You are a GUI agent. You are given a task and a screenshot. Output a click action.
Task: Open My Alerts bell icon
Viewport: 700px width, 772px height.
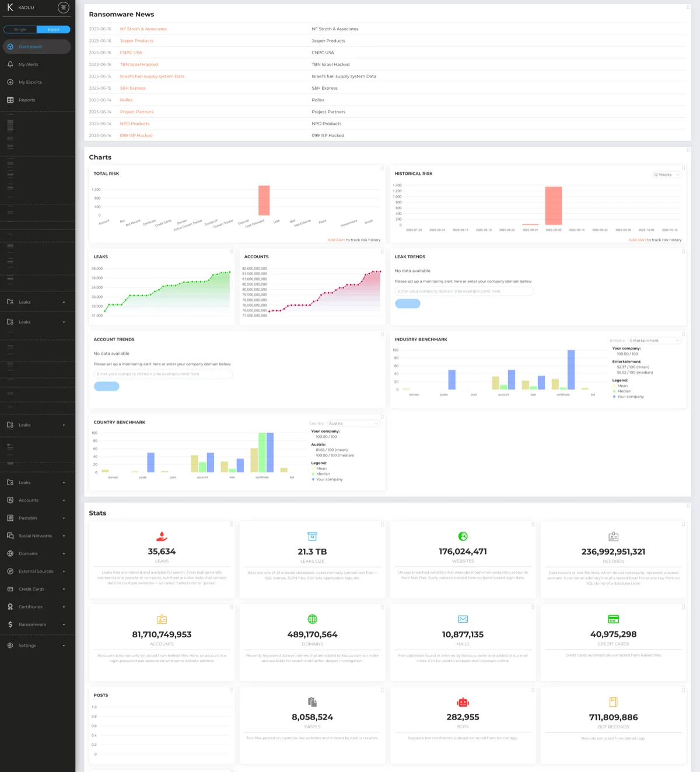point(10,65)
